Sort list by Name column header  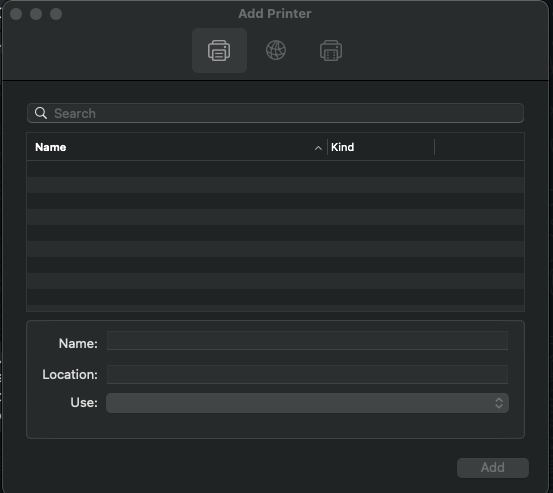50,147
